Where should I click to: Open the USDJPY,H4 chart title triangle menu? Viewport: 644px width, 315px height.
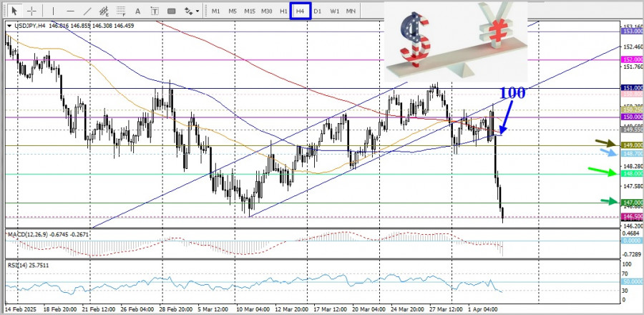(x=9, y=26)
